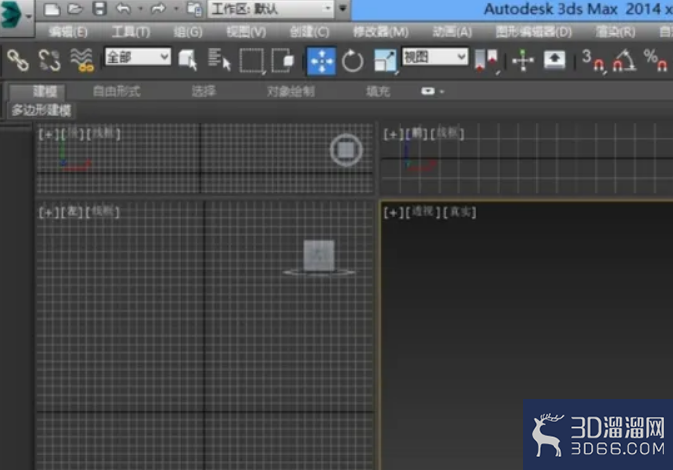The image size is (673, 470).
Task: Toggle Select and Manipulate tool
Action: (523, 60)
